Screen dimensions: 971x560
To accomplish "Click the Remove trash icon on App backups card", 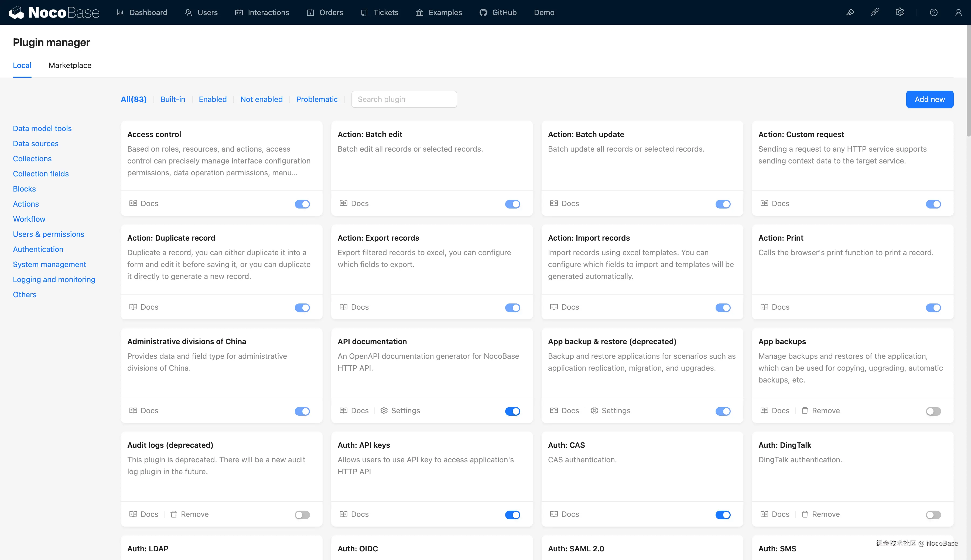I will [x=805, y=410].
